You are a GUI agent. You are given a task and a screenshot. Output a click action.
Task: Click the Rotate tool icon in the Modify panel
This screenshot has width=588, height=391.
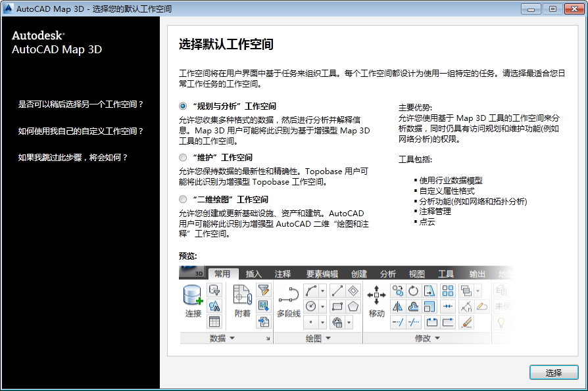click(x=413, y=289)
